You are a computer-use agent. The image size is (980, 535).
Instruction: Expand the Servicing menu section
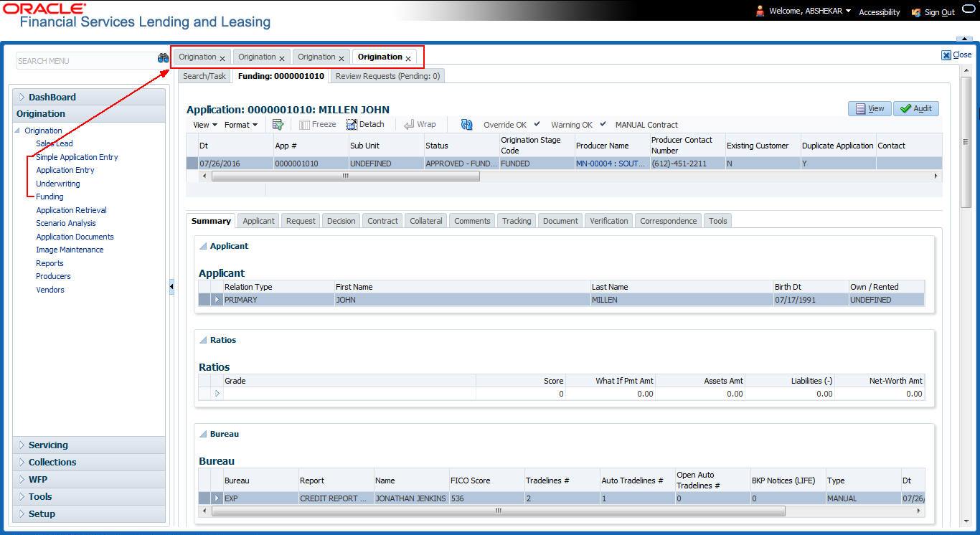[x=22, y=445]
